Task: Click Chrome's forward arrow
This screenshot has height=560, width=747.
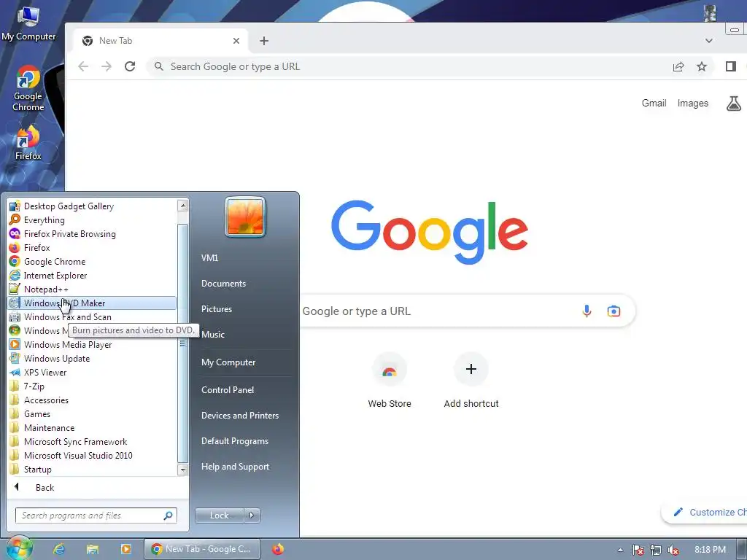Action: (x=107, y=66)
